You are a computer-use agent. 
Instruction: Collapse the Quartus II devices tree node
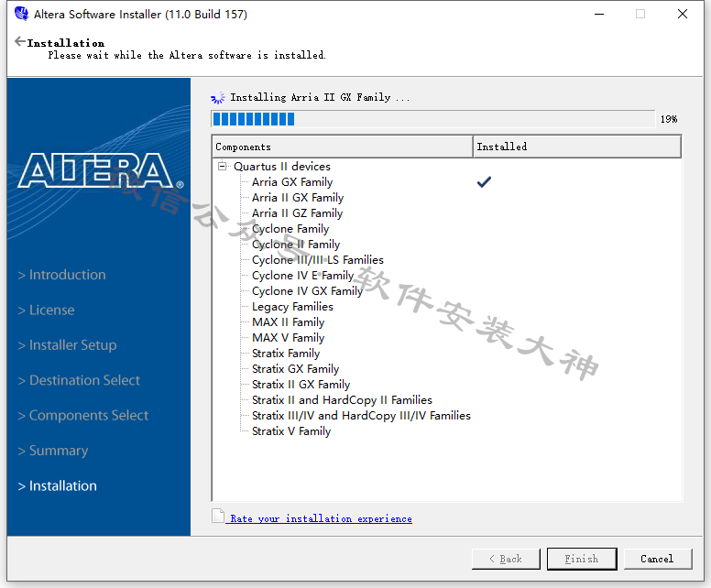(x=222, y=167)
